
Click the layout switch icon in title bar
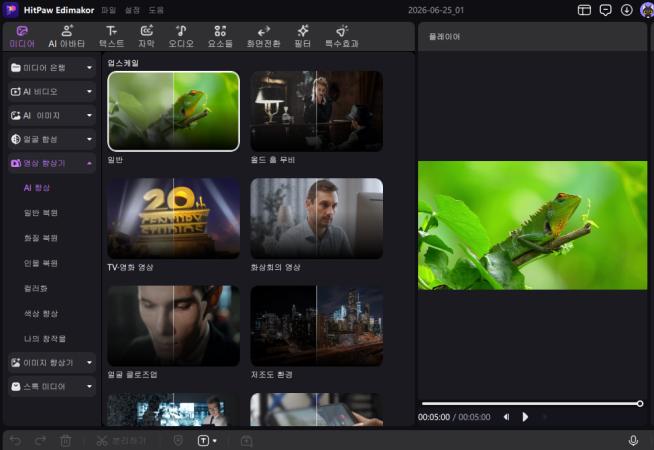point(584,10)
